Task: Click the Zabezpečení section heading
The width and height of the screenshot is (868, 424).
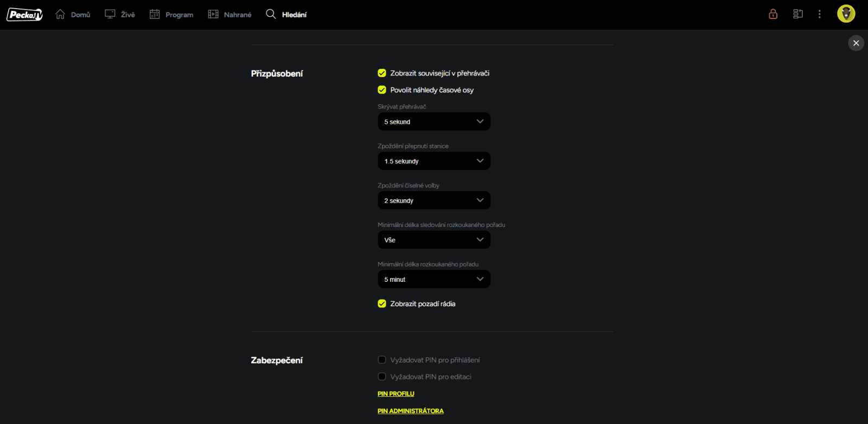Action: pos(277,360)
